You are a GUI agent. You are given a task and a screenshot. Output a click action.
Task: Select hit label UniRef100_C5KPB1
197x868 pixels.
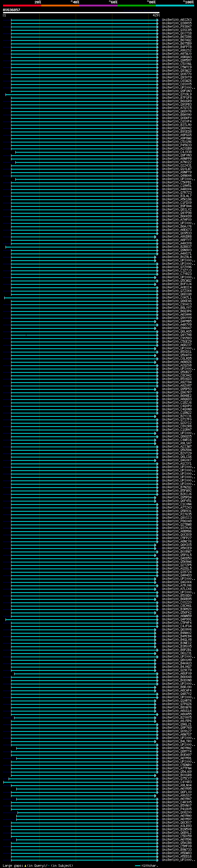point(177,183)
